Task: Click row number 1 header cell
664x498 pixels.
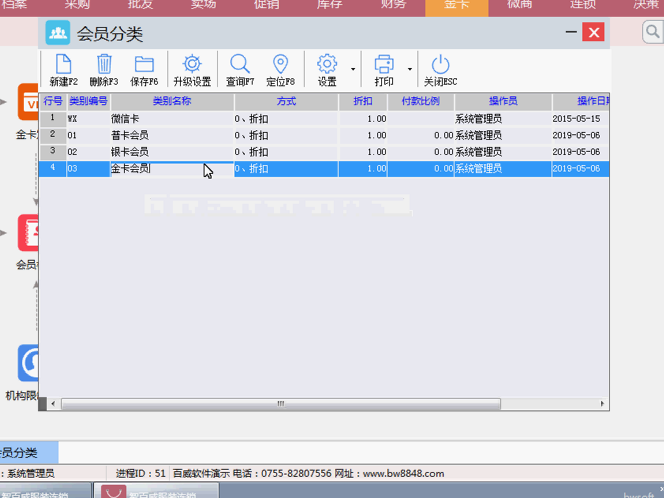Action: [x=53, y=118]
